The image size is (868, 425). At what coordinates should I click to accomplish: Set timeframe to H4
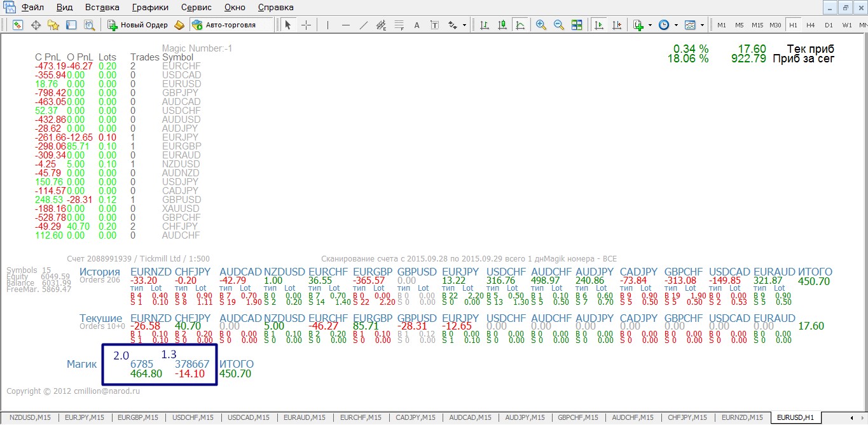(x=811, y=25)
